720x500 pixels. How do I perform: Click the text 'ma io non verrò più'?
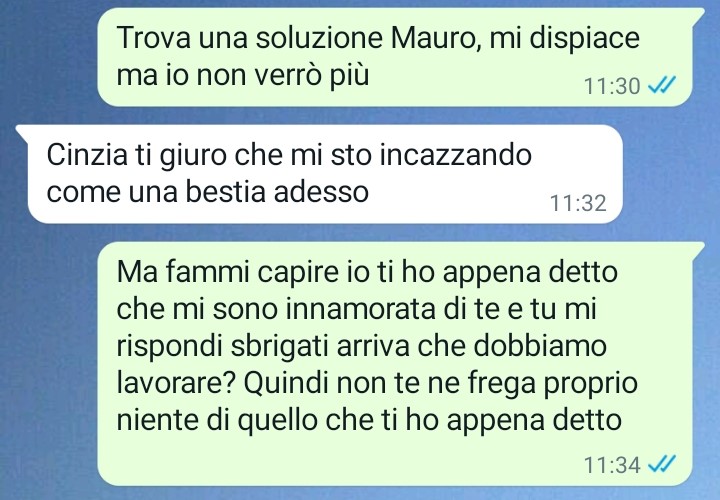pos(243,75)
